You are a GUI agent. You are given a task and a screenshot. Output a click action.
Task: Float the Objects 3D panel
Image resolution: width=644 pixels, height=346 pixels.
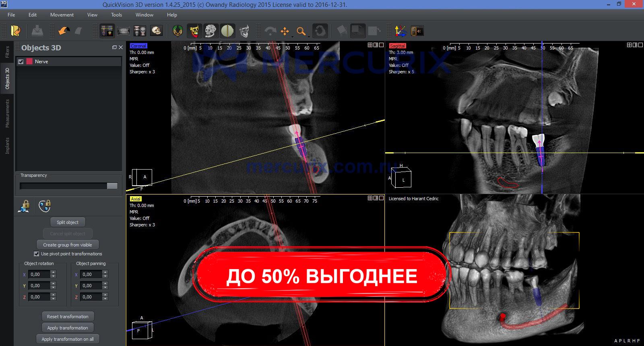click(x=114, y=48)
